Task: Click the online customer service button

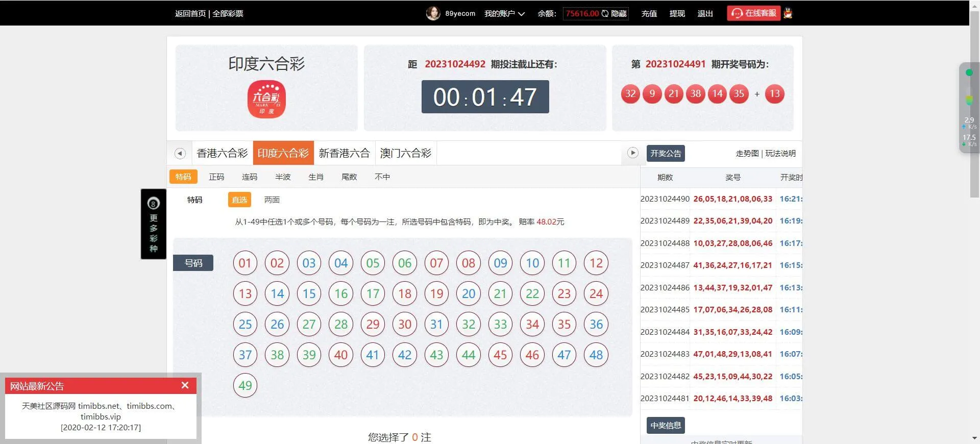Action: click(x=753, y=13)
